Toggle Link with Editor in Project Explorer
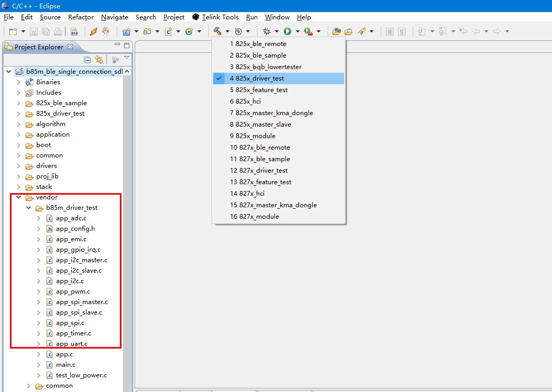552x392 pixels. (99, 60)
